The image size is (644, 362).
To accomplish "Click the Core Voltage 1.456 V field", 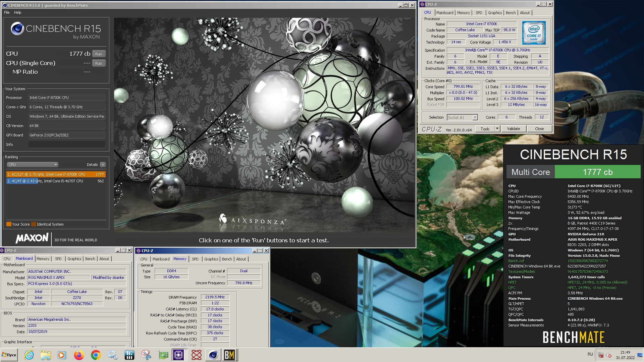I will pos(504,42).
